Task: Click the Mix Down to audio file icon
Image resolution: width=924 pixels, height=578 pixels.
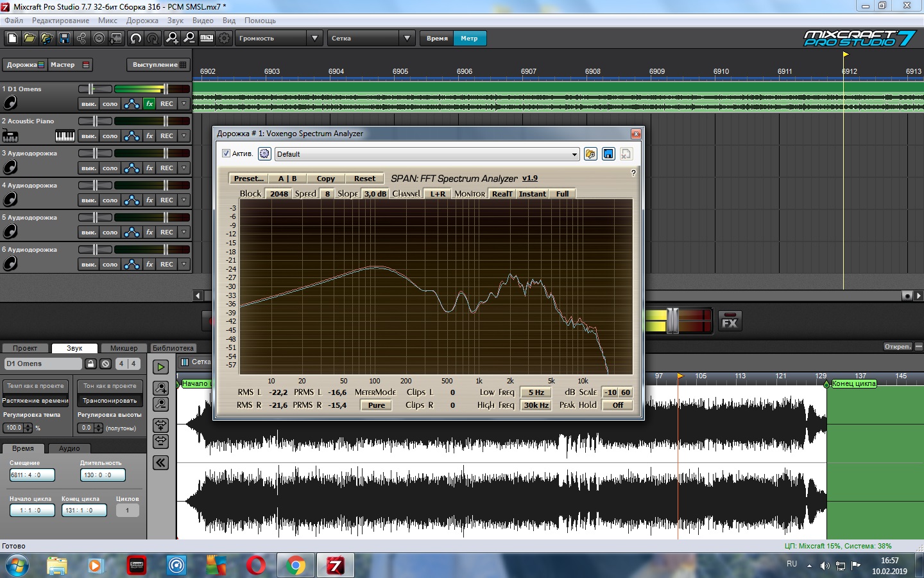Action: point(116,39)
